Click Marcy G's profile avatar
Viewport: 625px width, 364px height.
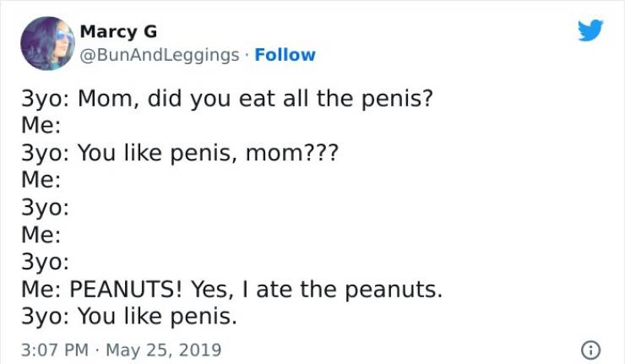point(47,43)
